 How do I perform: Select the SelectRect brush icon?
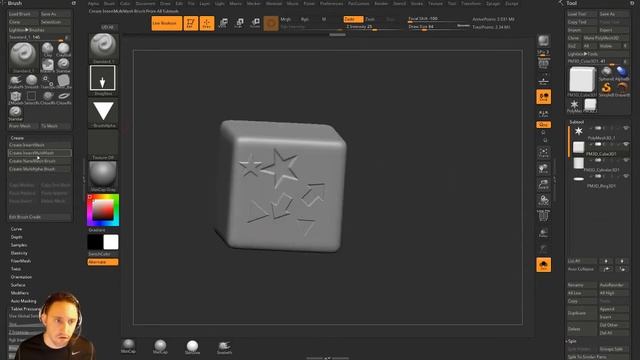[x=31, y=98]
